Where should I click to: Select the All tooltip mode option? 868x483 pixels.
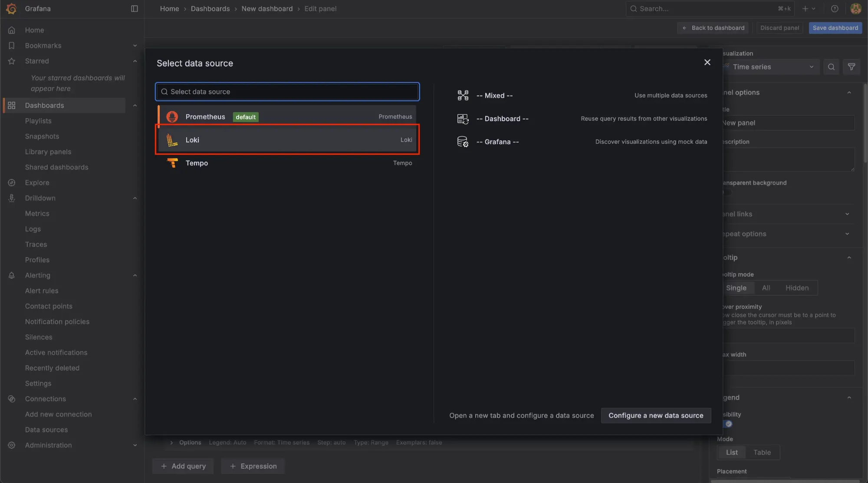(766, 288)
